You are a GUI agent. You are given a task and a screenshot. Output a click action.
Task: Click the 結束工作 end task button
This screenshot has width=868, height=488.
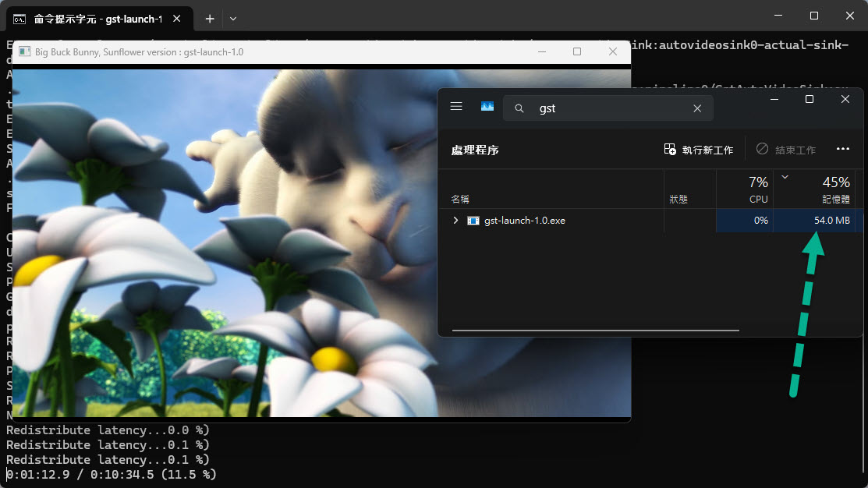coord(786,150)
